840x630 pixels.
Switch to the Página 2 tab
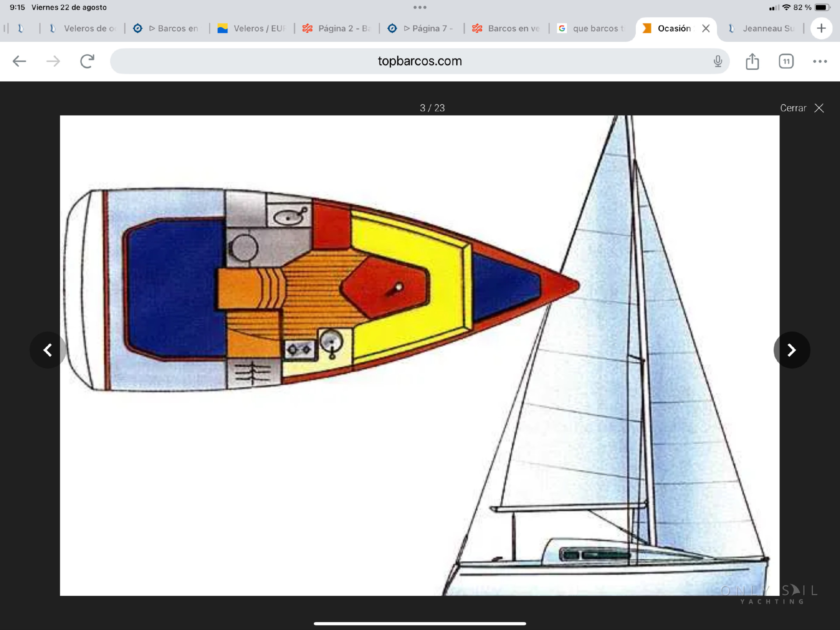pos(337,28)
